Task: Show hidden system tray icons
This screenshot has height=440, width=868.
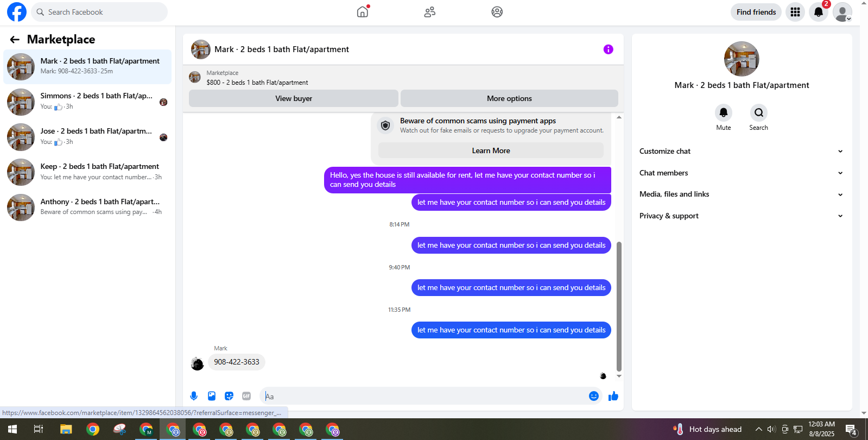Action: pyautogui.click(x=758, y=429)
